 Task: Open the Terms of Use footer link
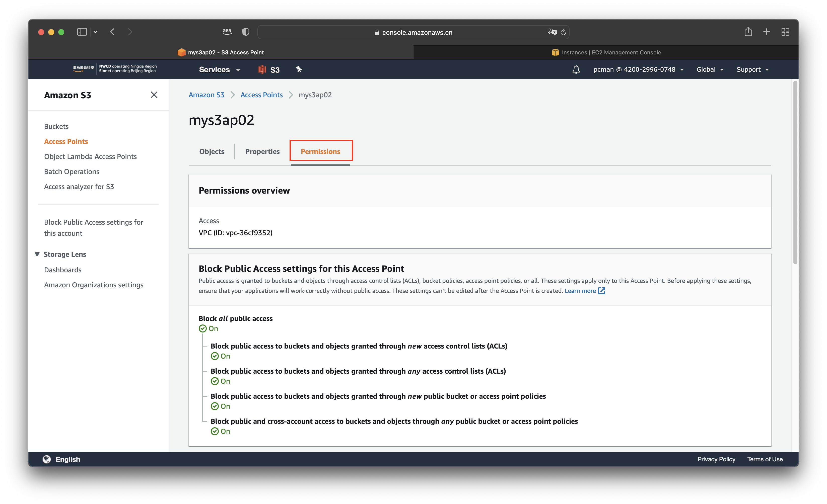(x=765, y=459)
